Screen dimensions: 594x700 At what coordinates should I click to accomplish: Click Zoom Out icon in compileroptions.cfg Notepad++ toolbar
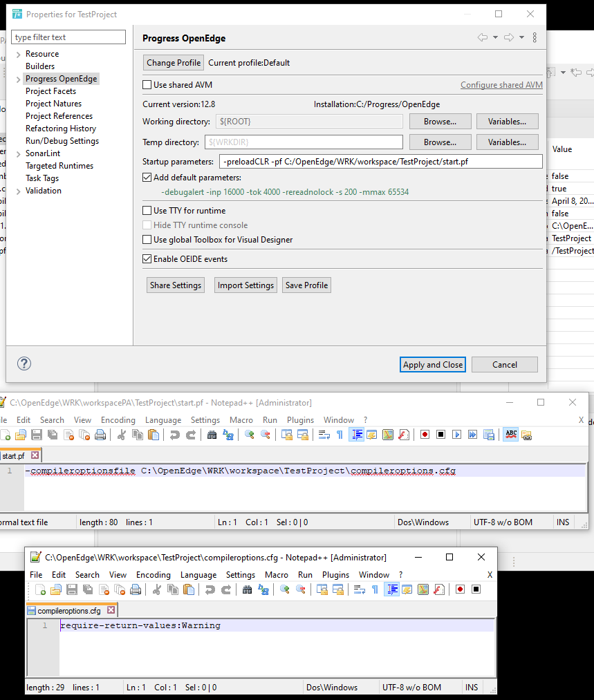(301, 589)
